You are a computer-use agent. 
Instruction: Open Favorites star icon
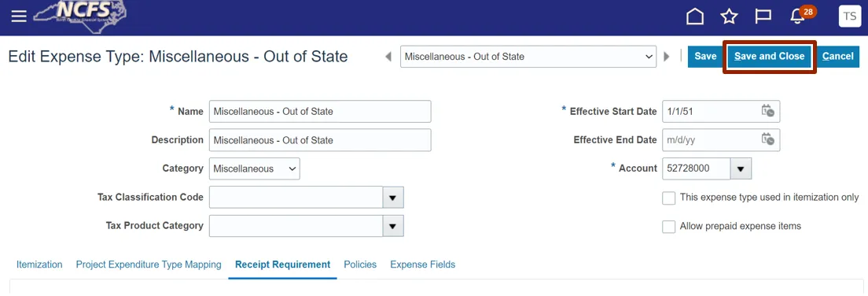(x=729, y=17)
